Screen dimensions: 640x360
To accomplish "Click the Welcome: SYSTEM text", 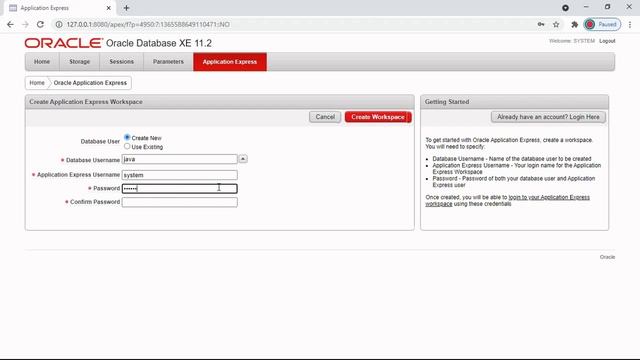I will (572, 41).
